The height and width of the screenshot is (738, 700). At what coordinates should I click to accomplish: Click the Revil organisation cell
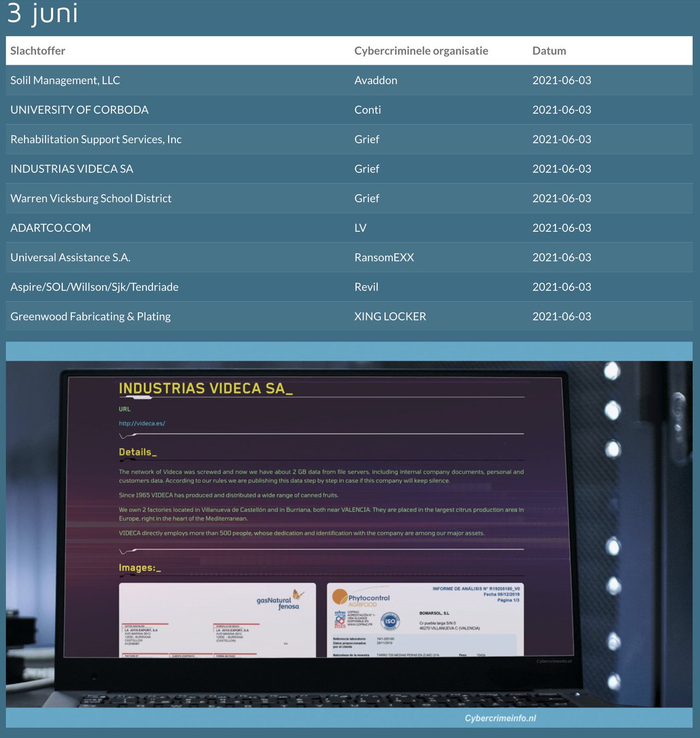click(367, 287)
